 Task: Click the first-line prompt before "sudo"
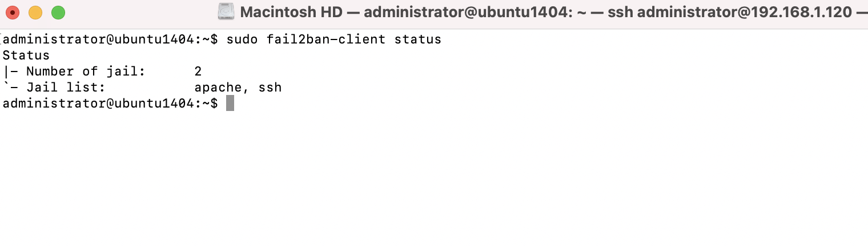coord(110,39)
